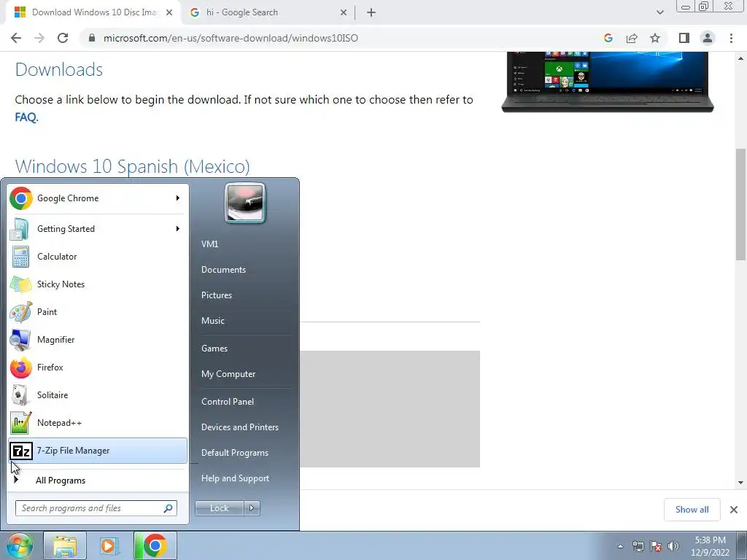
Task: Bookmark this page with star icon
Action: click(x=655, y=38)
